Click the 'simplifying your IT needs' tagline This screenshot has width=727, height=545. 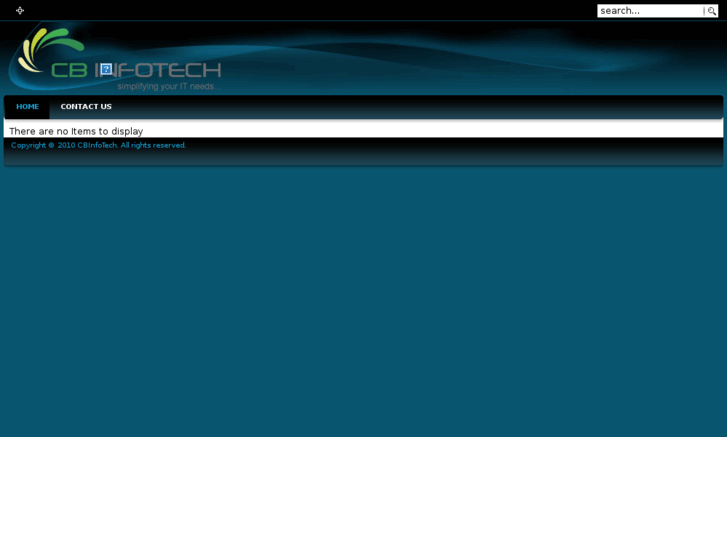coord(169,86)
